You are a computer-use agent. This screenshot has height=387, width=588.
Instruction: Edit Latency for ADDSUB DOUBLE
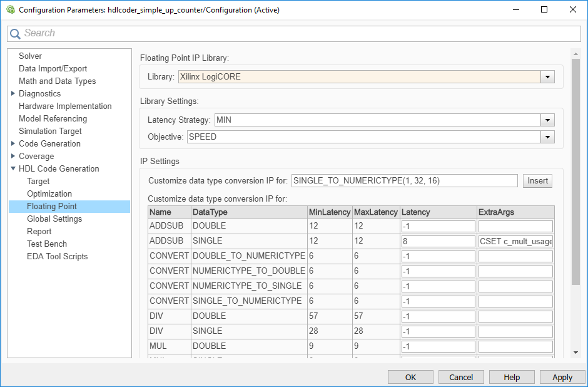click(x=438, y=226)
